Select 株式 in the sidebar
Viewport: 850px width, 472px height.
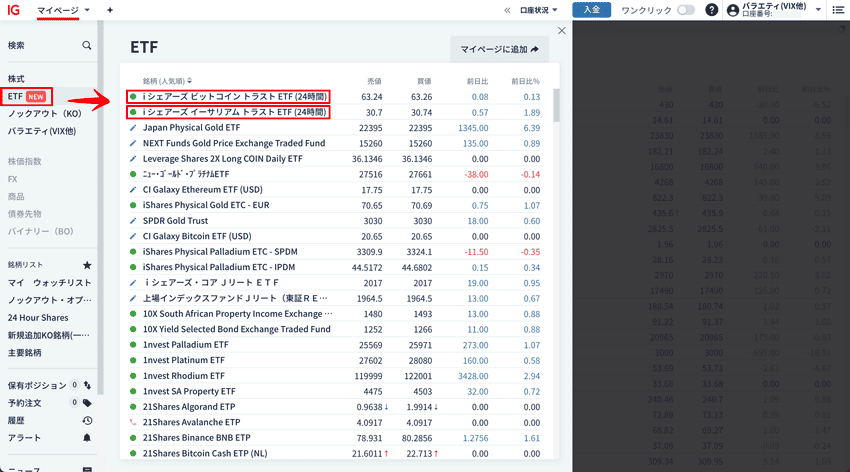pos(16,79)
